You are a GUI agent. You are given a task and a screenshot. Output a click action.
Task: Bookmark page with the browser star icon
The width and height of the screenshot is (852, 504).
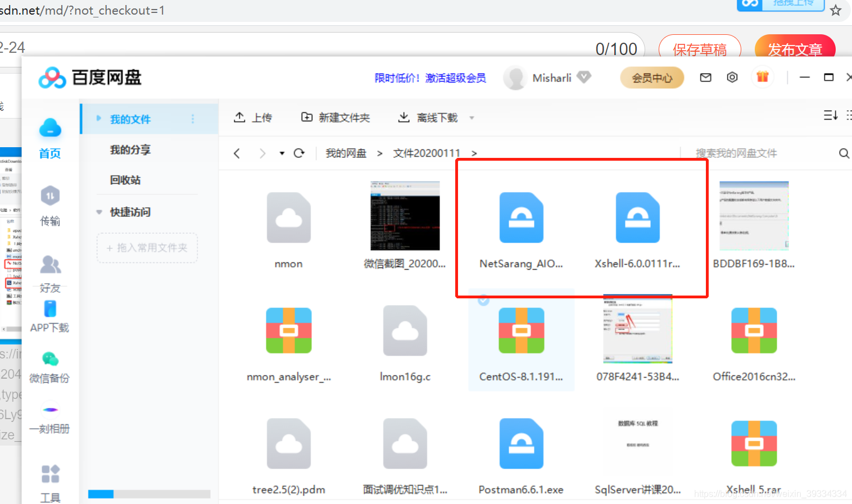click(x=836, y=10)
